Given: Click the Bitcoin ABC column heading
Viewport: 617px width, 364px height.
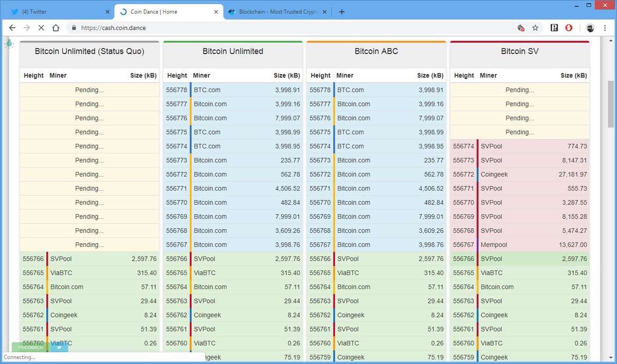Looking at the screenshot, I should click(x=376, y=51).
